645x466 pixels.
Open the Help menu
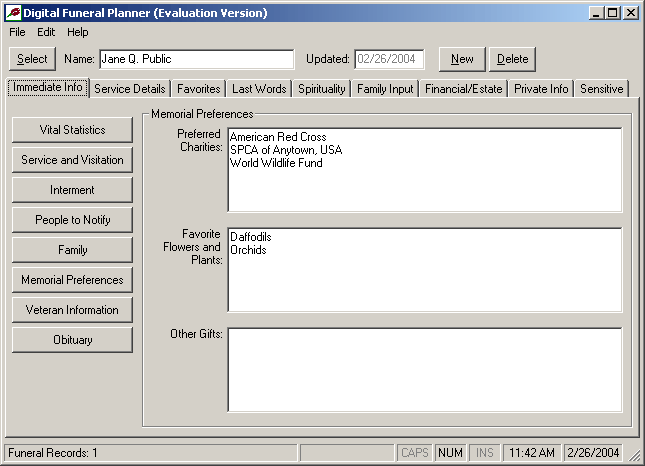click(78, 32)
